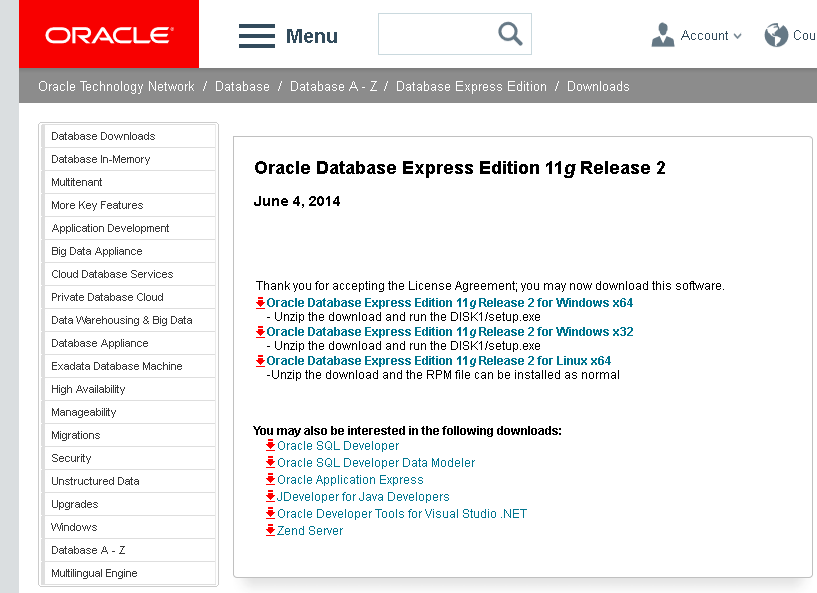
Task: Click download arrow icon for Windows x32
Action: pyautogui.click(x=261, y=332)
